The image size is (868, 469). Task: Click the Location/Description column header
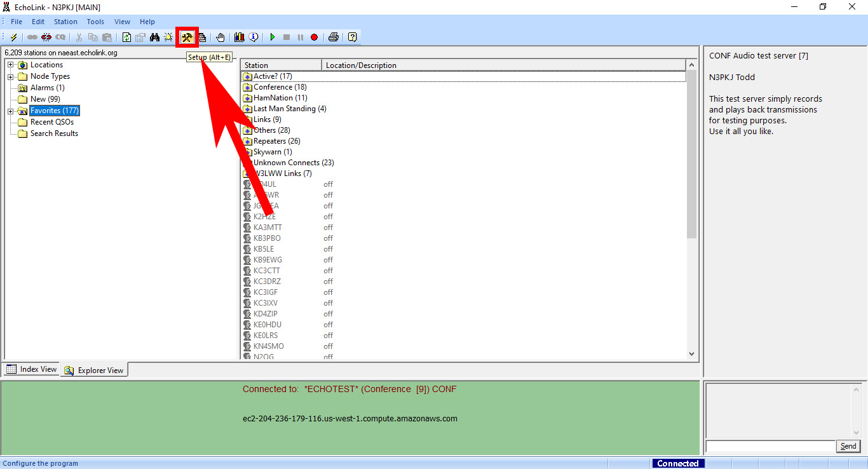coord(504,65)
